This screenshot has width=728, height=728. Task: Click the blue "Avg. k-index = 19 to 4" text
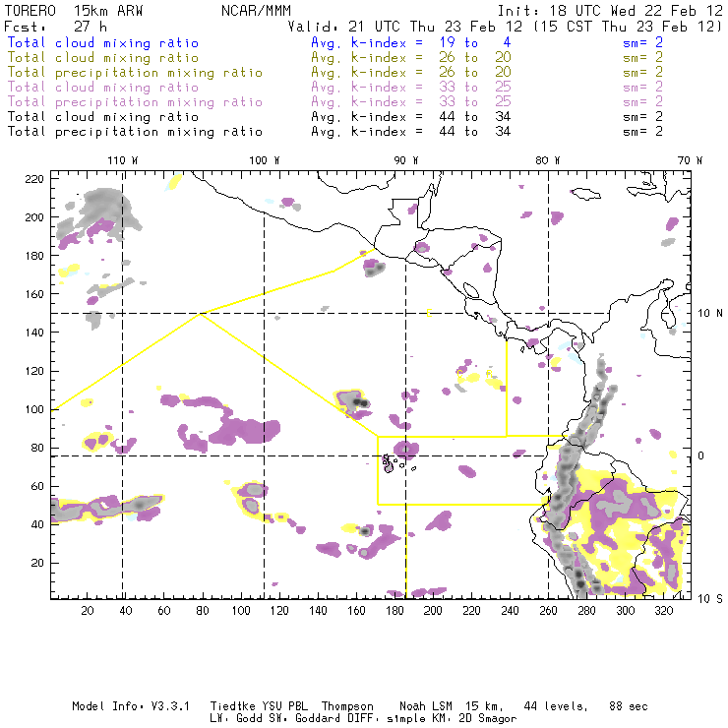click(411, 42)
